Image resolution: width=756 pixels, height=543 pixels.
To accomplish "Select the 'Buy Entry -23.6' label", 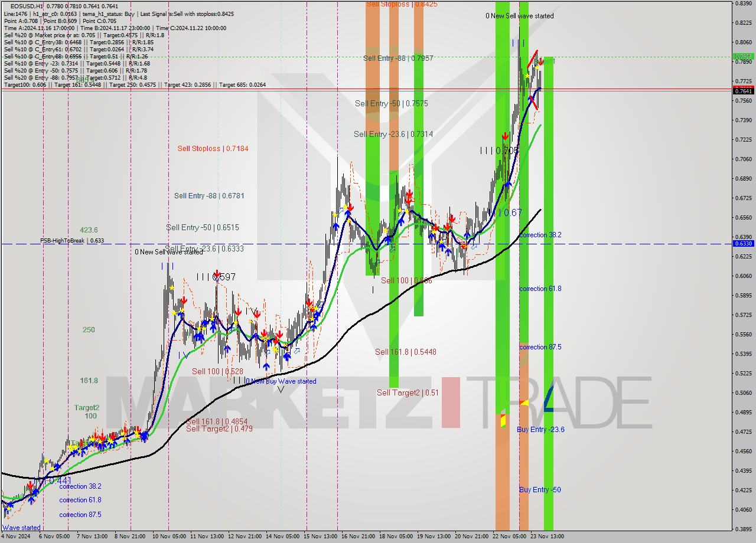I will click(x=540, y=430).
